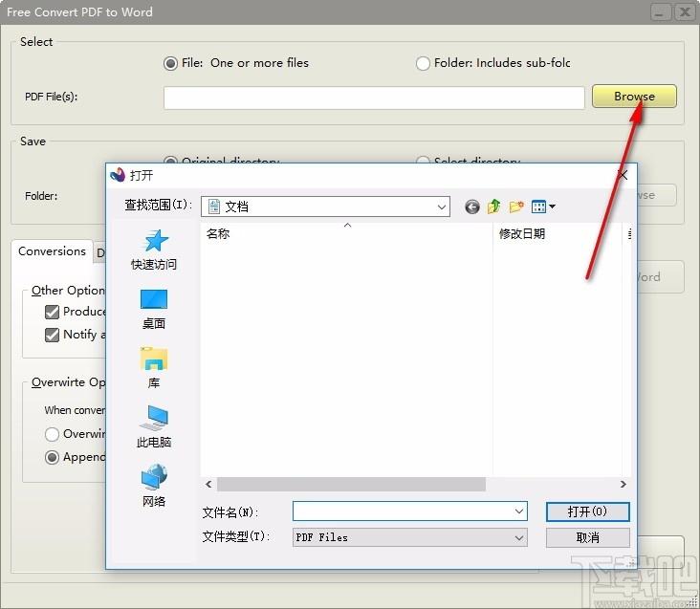Toggle the Produce checkbox under Other Options
The width and height of the screenshot is (700, 609).
tap(52, 312)
